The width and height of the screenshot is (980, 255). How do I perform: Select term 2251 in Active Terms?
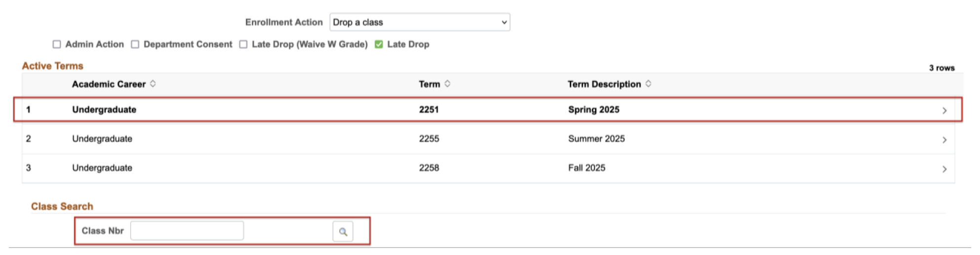pyautogui.click(x=429, y=110)
